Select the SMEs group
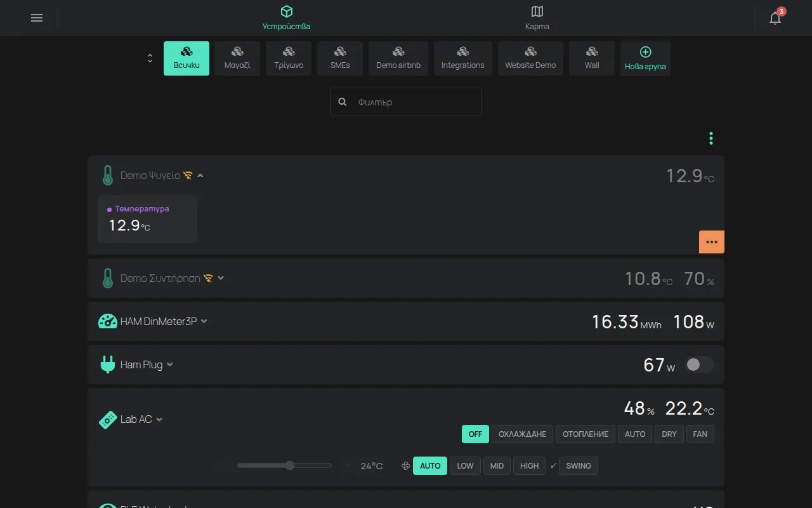The width and height of the screenshot is (812, 508). pyautogui.click(x=340, y=58)
